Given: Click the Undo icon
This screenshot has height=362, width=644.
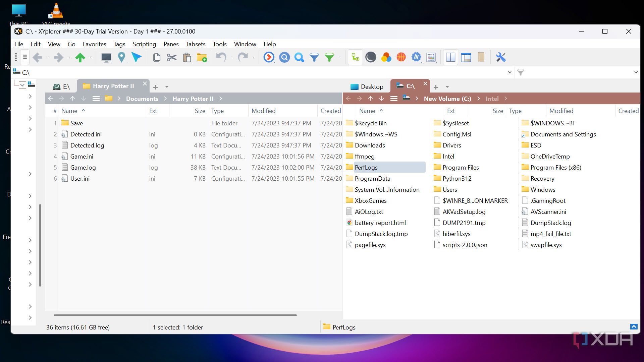Looking at the screenshot, I should point(221,57).
